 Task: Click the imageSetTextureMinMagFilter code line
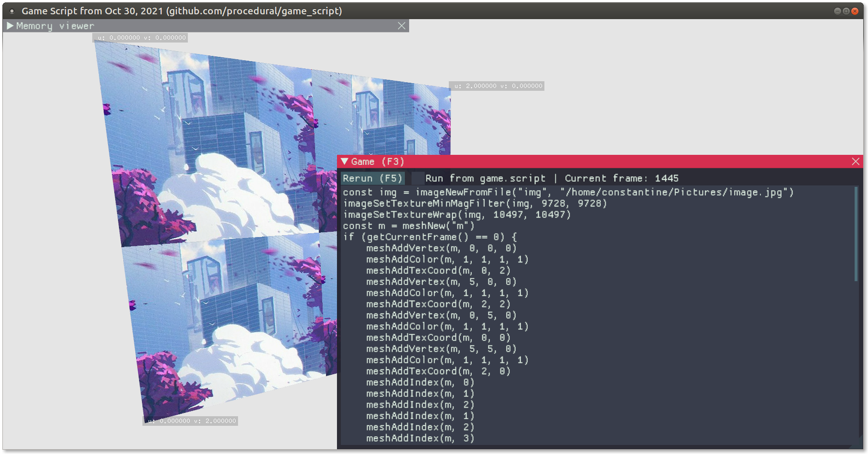(x=475, y=204)
